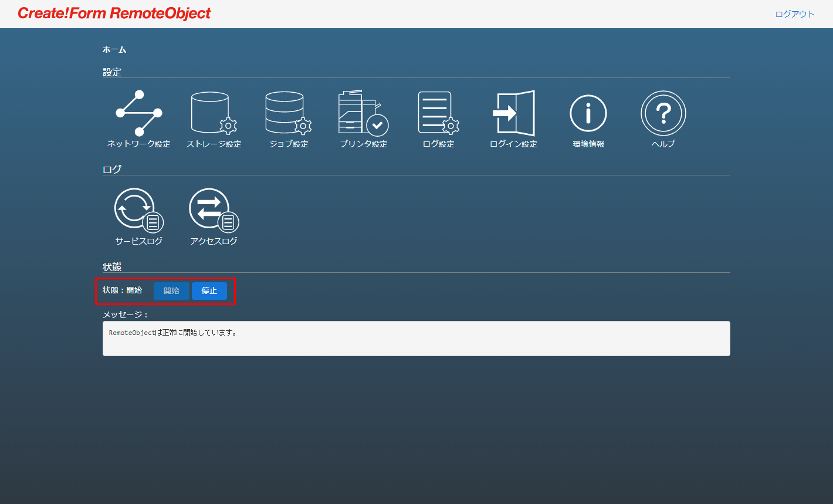The image size is (833, 504).
Task: Click the メッセージ message box
Action: (x=416, y=339)
